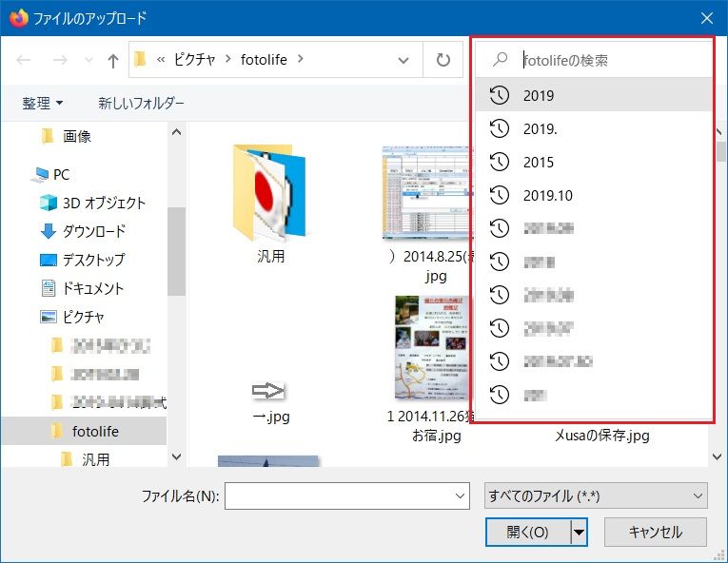728x563 pixels.
Task: Expand the address bar history dropdown
Action: pos(403,60)
